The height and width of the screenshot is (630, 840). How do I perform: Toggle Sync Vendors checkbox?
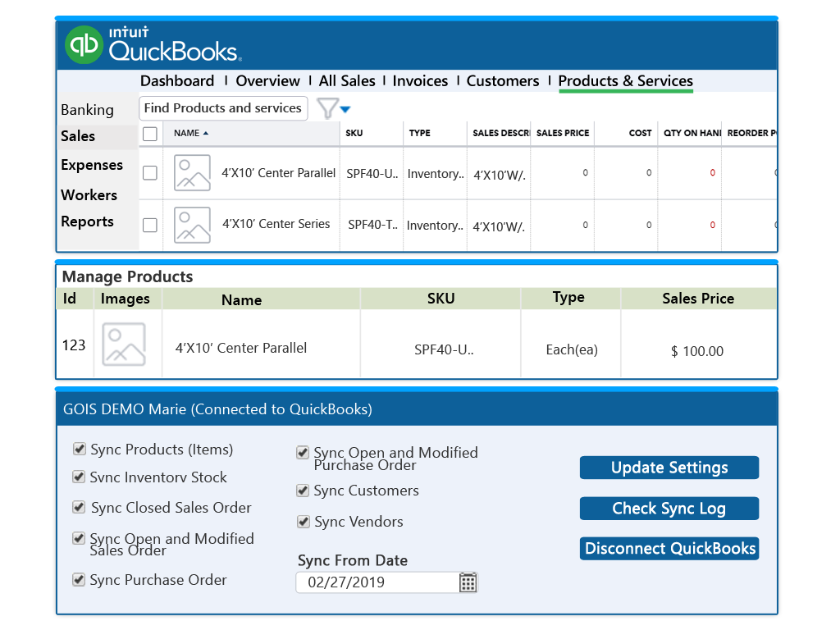[x=304, y=521]
